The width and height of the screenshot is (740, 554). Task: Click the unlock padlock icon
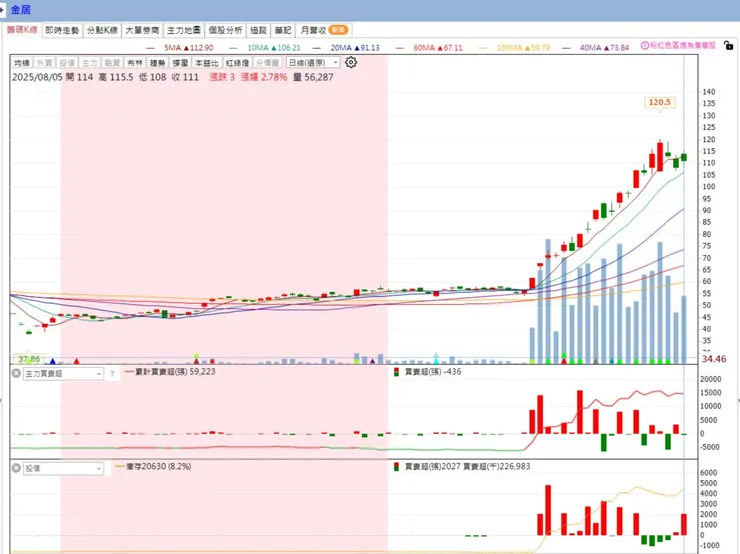coord(729,45)
